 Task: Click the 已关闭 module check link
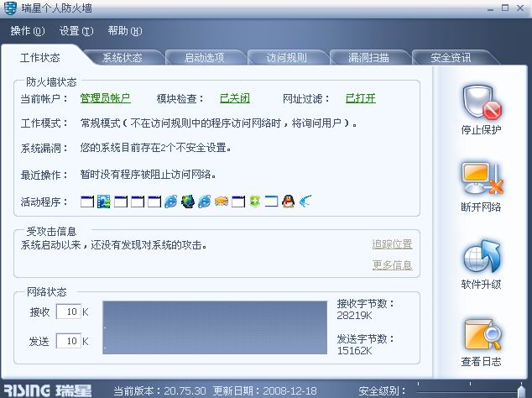[x=235, y=98]
